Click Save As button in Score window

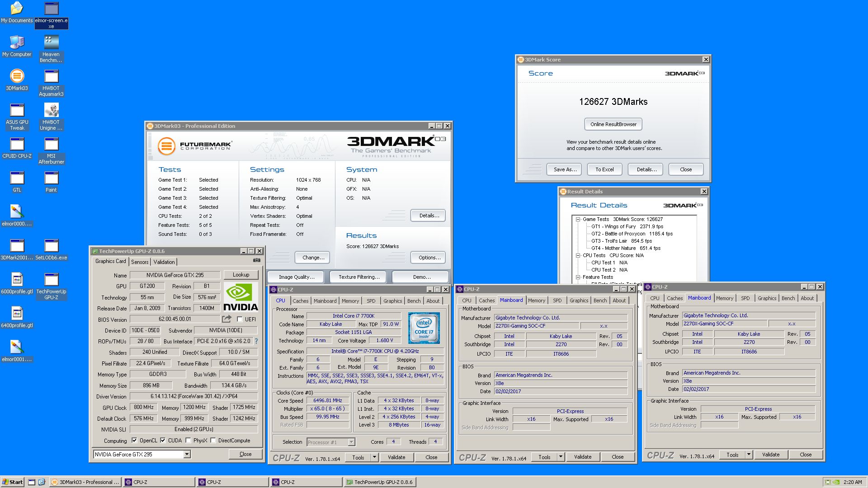pyautogui.click(x=565, y=169)
